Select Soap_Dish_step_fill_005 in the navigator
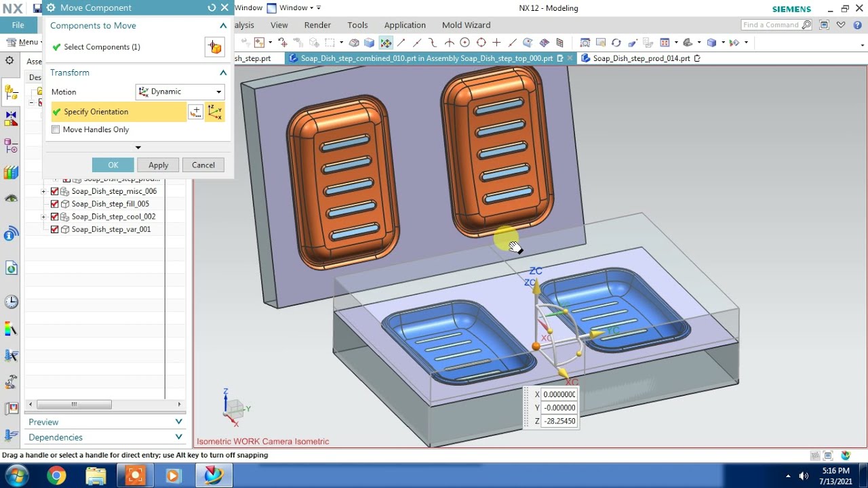Viewport: 868px width, 488px height. coord(110,204)
